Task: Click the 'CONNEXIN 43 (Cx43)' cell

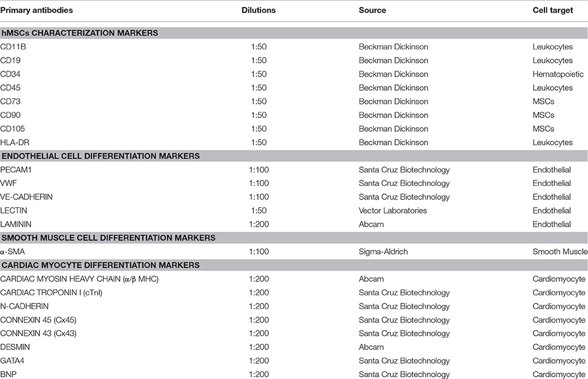Action: coord(38,334)
